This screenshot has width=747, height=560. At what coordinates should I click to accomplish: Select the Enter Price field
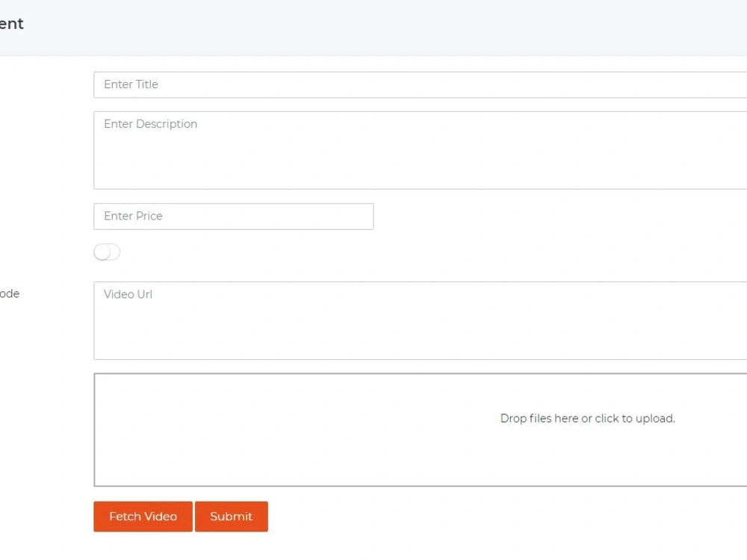[x=233, y=217]
